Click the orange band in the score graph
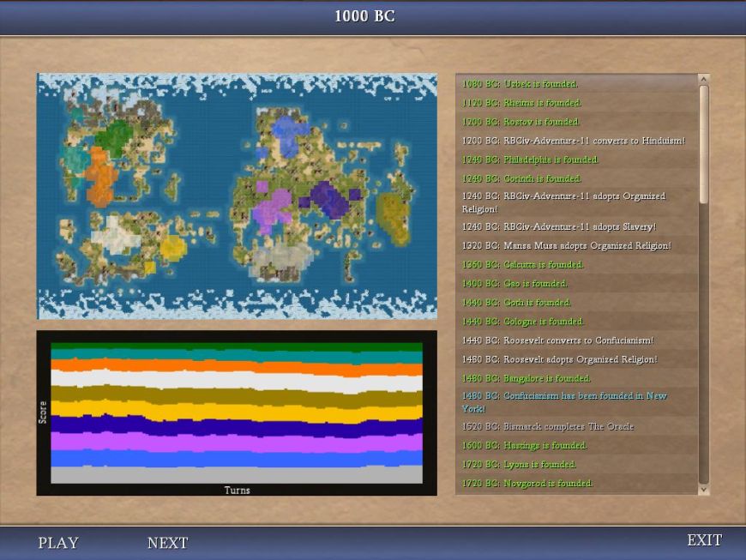Image resolution: width=746 pixels, height=560 pixels. pyautogui.click(x=237, y=367)
